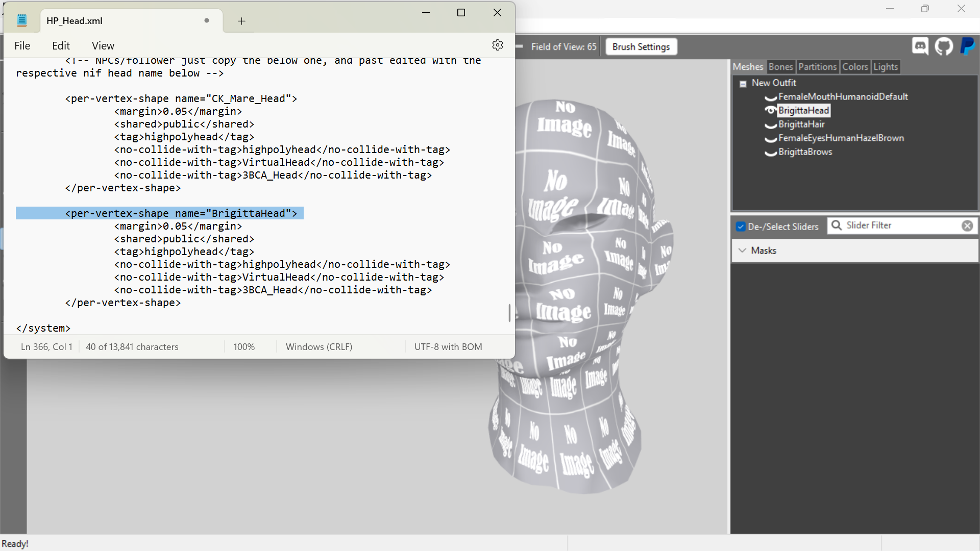Screen dimensions: 980x551
Task: Open the GitHub icon link
Action: pos(944,46)
